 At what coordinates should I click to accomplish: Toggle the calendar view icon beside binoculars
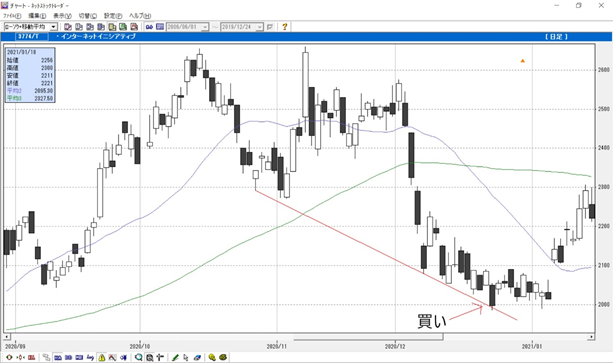coord(160,27)
